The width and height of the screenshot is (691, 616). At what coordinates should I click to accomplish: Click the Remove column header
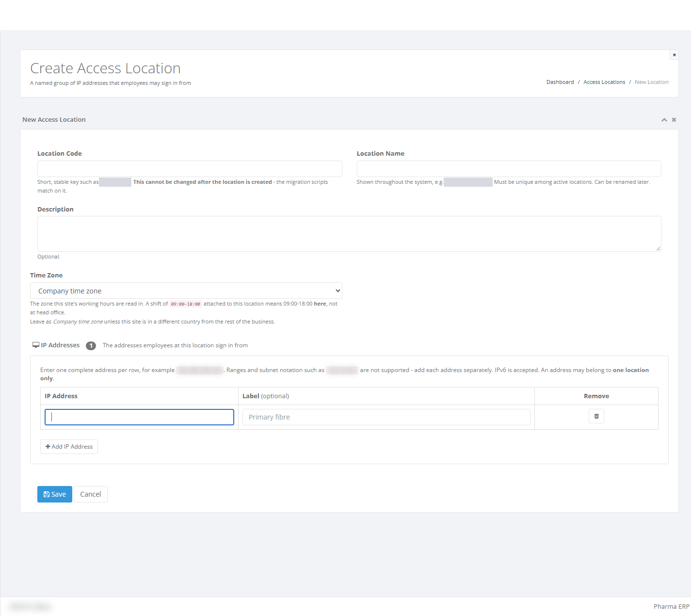click(x=596, y=396)
